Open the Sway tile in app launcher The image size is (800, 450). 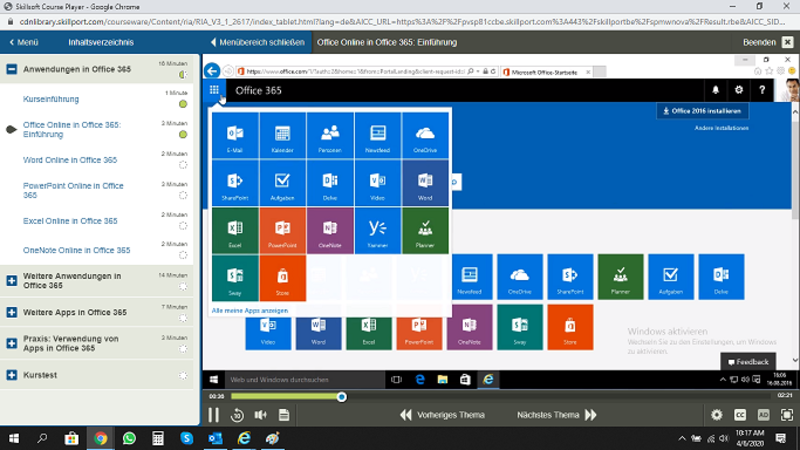click(235, 278)
